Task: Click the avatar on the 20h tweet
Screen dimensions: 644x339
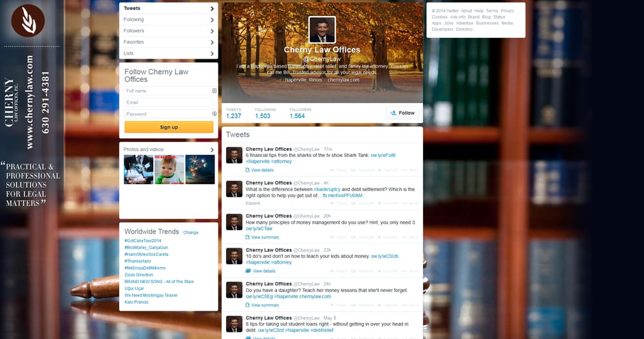Action: pyautogui.click(x=234, y=222)
